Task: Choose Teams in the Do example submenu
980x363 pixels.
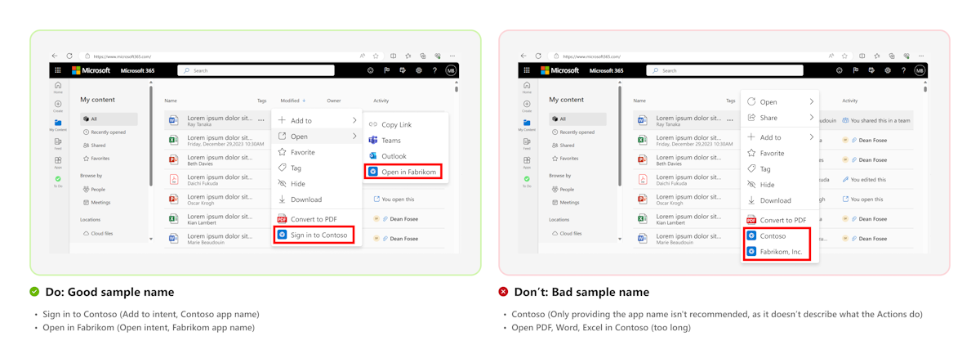Action: click(385, 140)
